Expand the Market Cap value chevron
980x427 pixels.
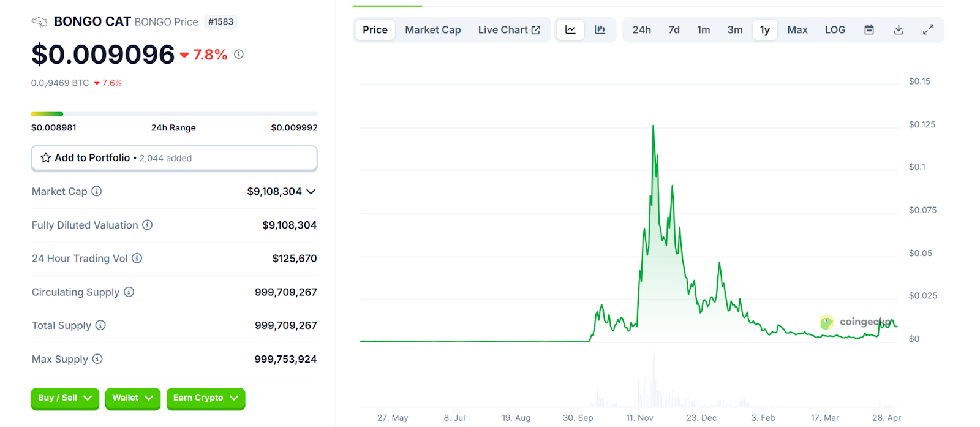[311, 192]
